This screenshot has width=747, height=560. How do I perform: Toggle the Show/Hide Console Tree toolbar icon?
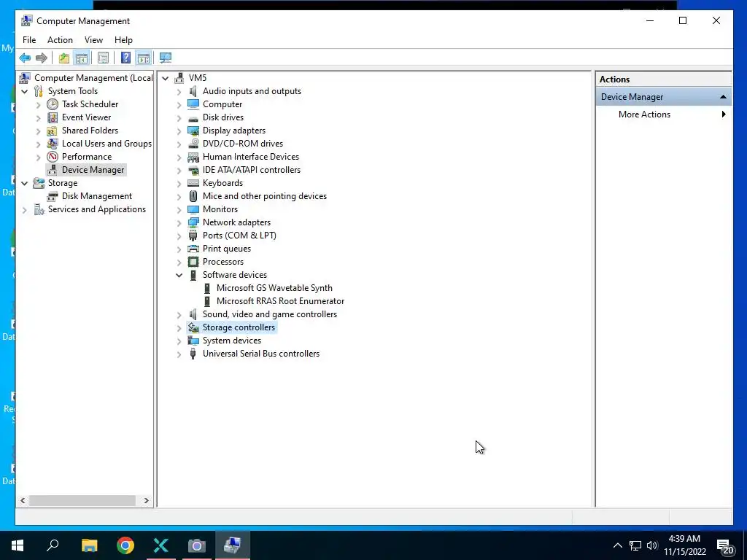pos(82,58)
